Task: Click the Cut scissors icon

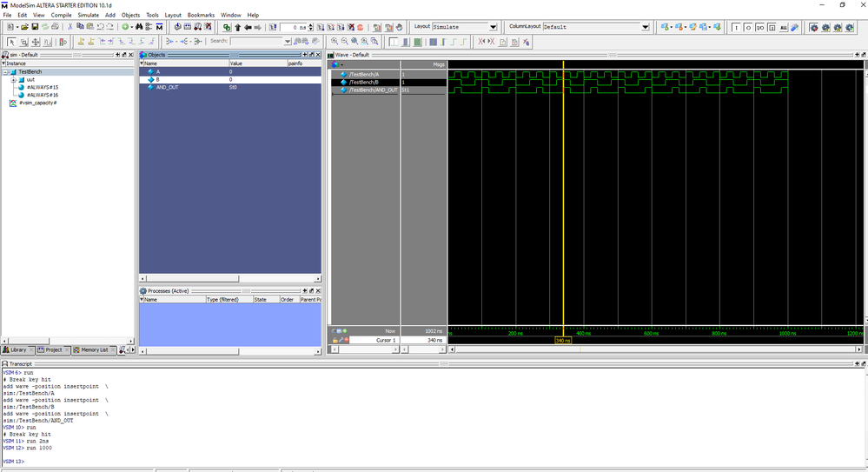Action: pos(70,27)
